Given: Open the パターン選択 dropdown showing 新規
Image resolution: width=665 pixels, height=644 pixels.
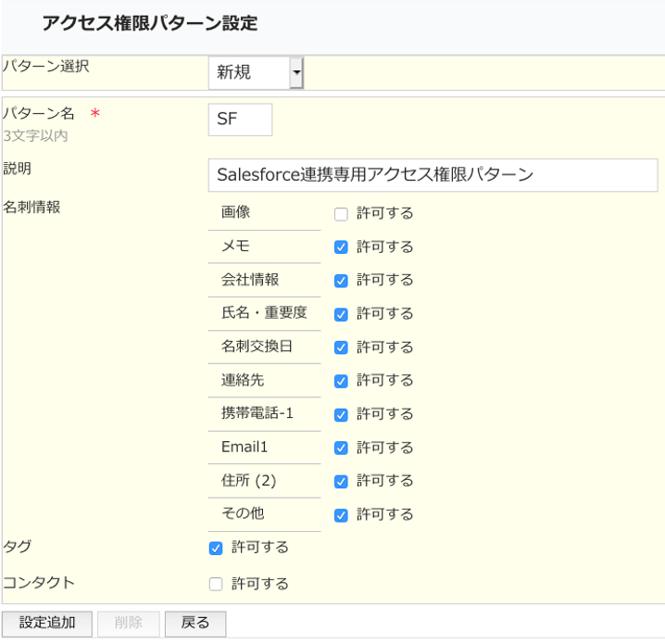Looking at the screenshot, I should 257,73.
